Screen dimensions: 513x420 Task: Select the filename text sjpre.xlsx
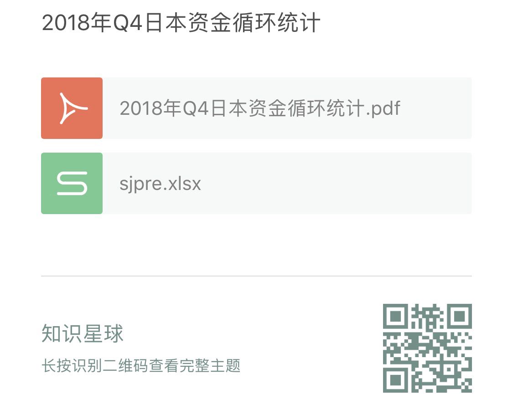160,183
